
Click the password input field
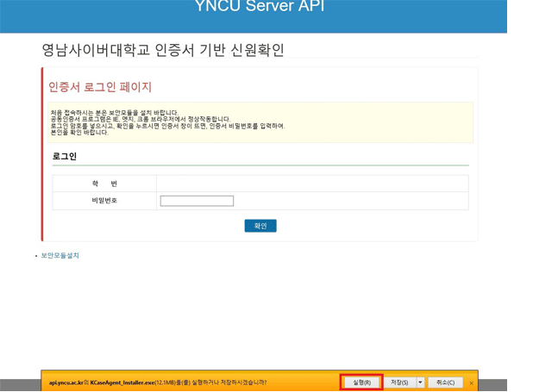click(x=197, y=201)
